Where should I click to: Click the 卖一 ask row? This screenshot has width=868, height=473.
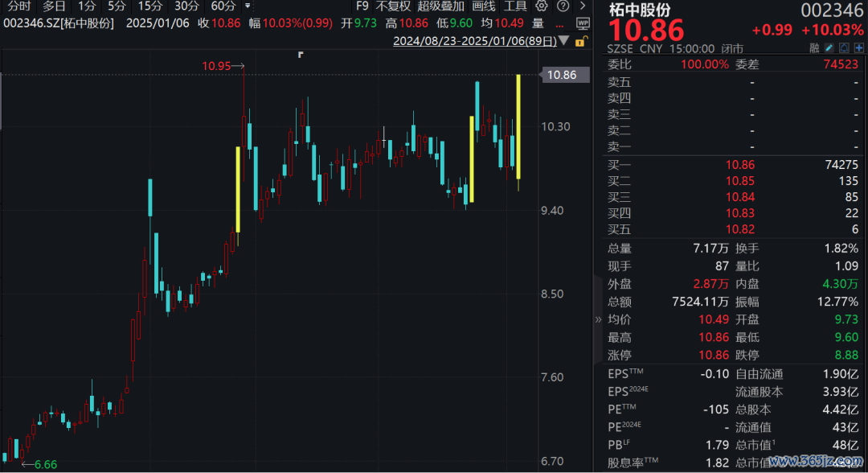(x=733, y=146)
